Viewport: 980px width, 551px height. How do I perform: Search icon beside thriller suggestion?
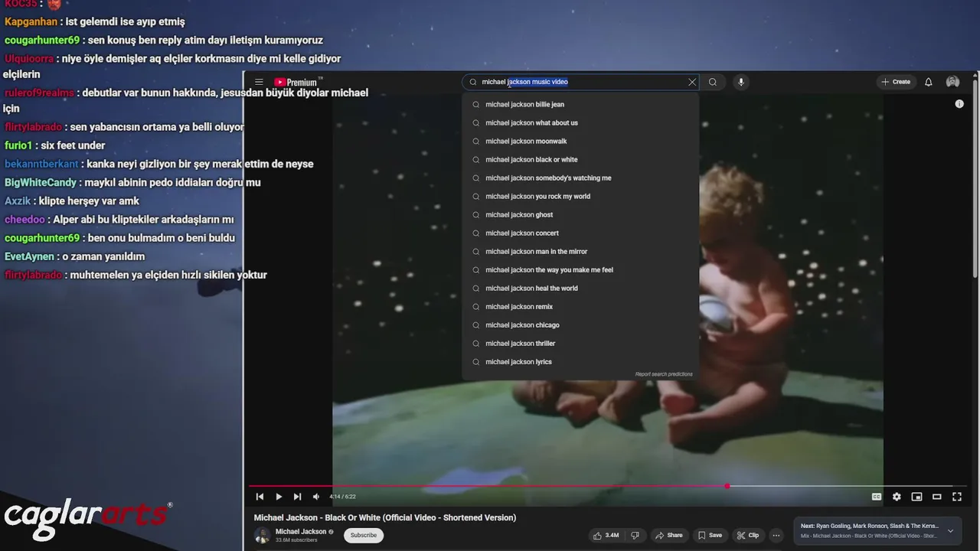(x=476, y=343)
